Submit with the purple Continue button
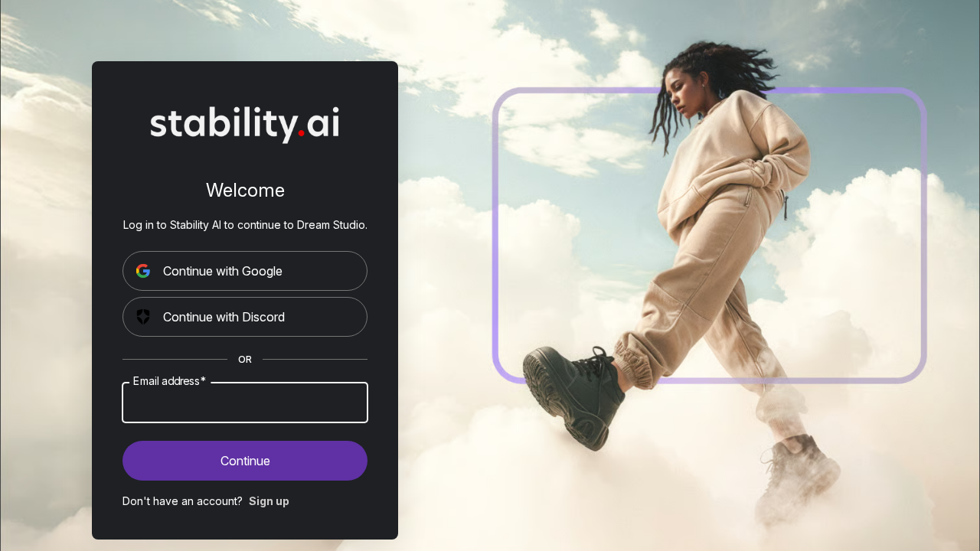This screenshot has height=551, width=980. click(245, 461)
